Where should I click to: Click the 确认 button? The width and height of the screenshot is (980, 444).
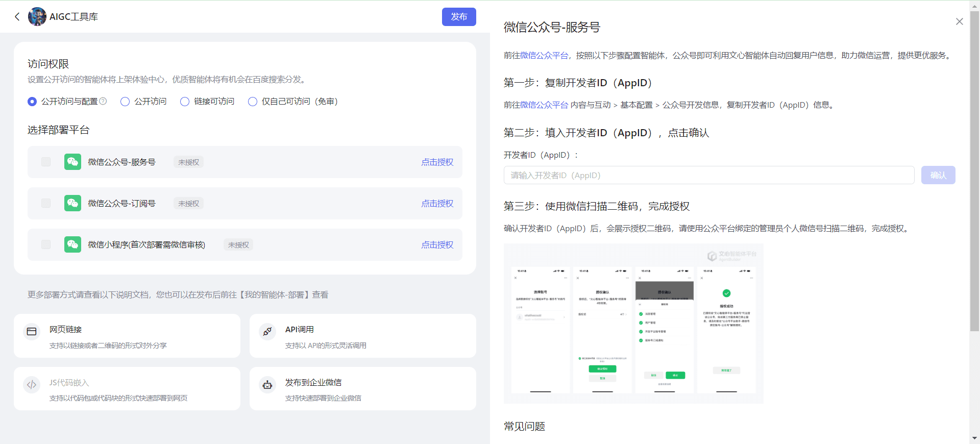pyautogui.click(x=938, y=175)
